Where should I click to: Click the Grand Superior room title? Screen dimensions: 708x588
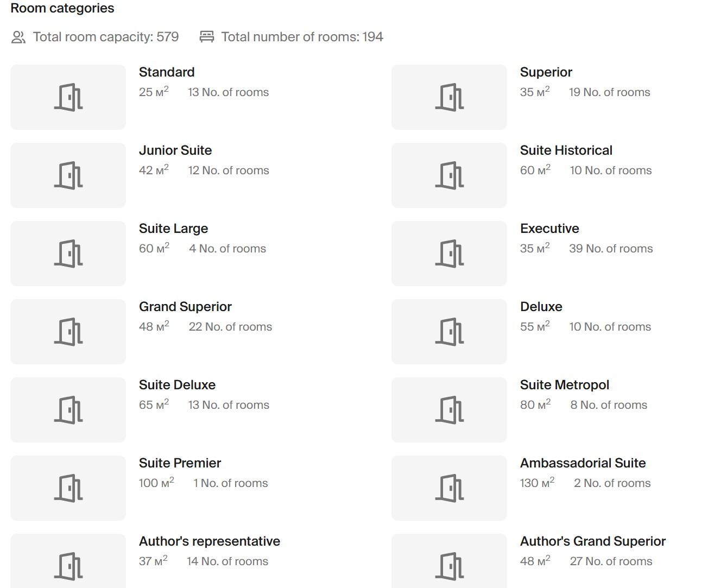click(185, 307)
